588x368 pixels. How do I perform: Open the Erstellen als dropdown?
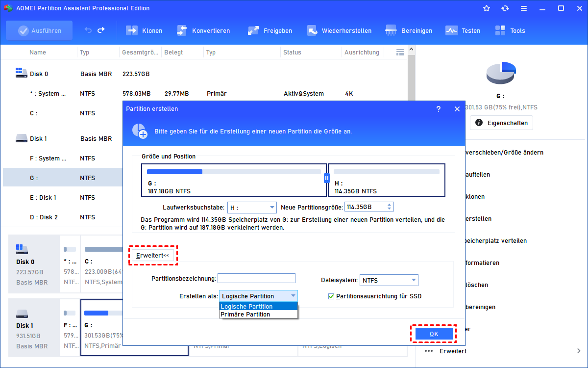(258, 296)
